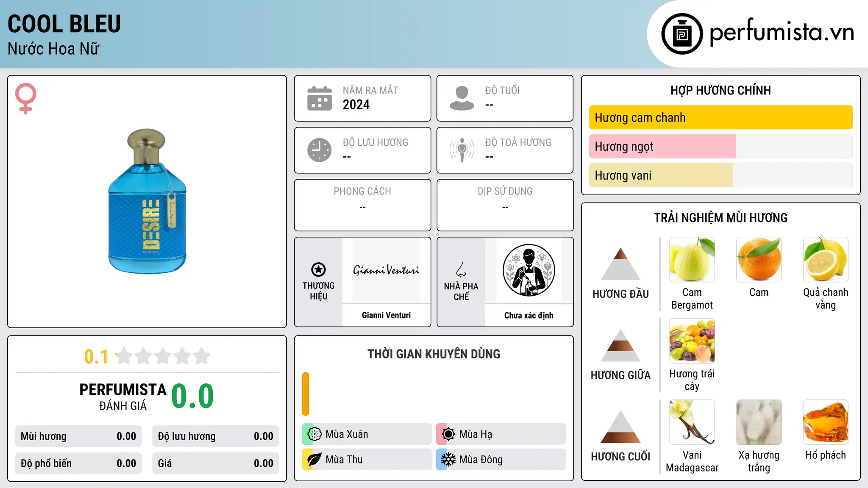
Task: Click the Hợp Hương Chính heading
Action: pyautogui.click(x=721, y=90)
